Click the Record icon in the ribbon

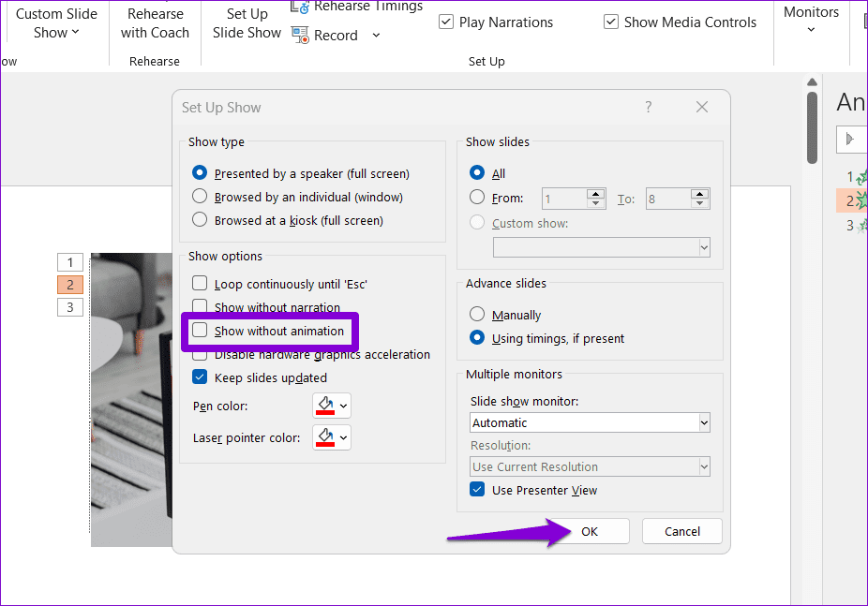tap(301, 36)
